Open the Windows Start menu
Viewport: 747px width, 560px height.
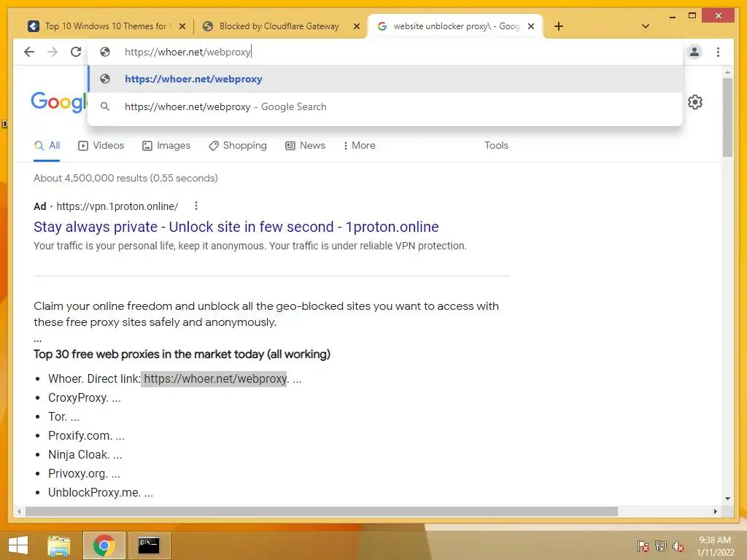point(18,545)
